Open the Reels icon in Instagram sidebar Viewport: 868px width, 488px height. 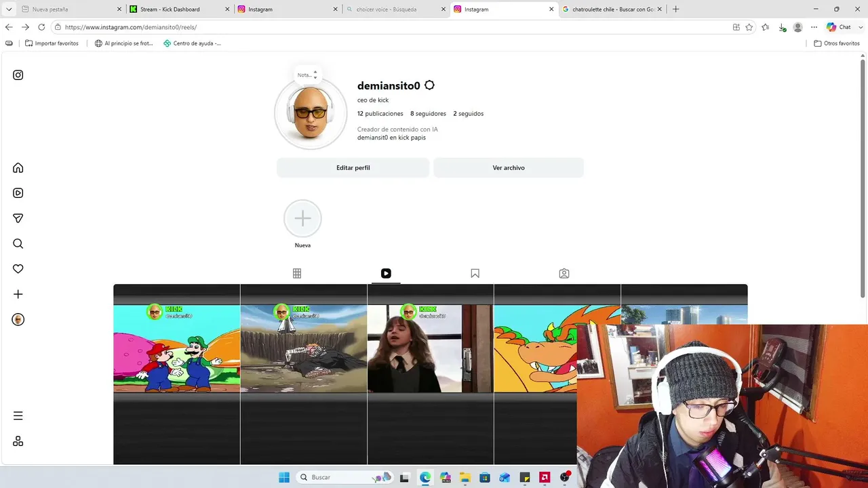click(x=18, y=193)
